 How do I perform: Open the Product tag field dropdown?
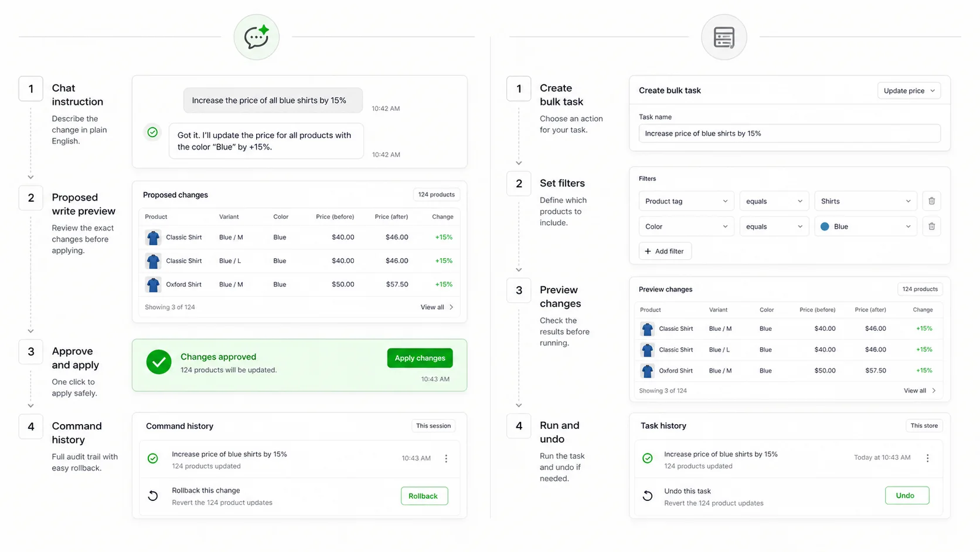686,201
